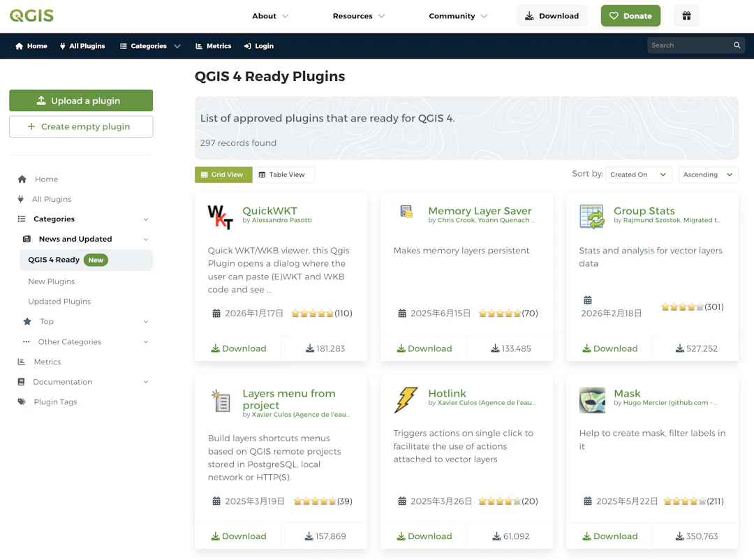Click the Home icon in navy toolbar

[20, 46]
